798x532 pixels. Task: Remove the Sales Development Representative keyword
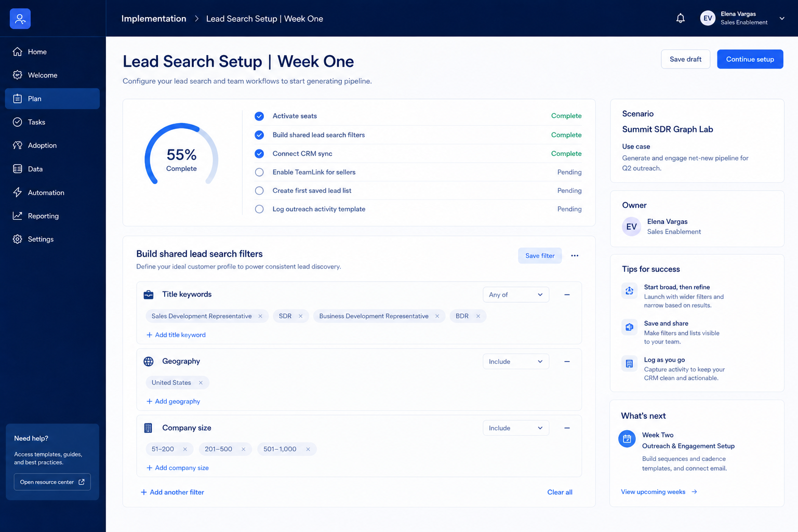[x=260, y=316]
